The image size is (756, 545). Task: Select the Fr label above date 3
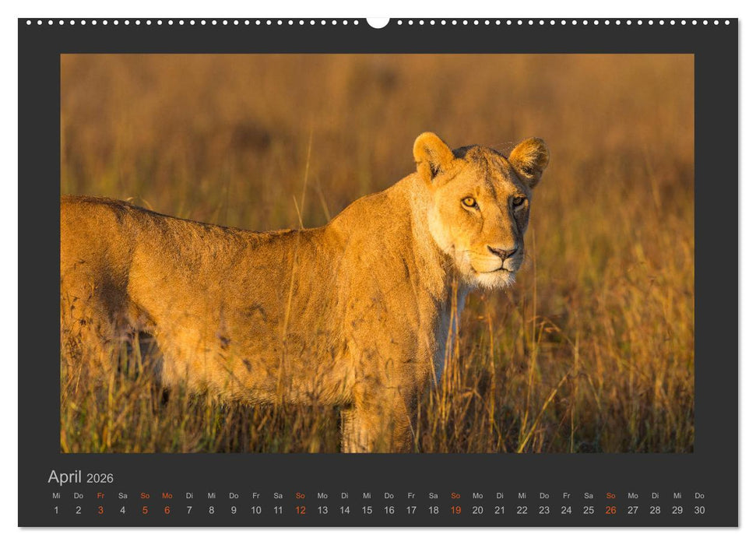(102, 494)
